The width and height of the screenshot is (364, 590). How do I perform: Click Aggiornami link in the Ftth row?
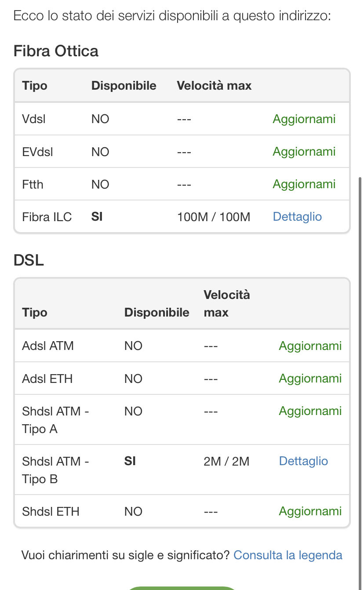(x=304, y=184)
